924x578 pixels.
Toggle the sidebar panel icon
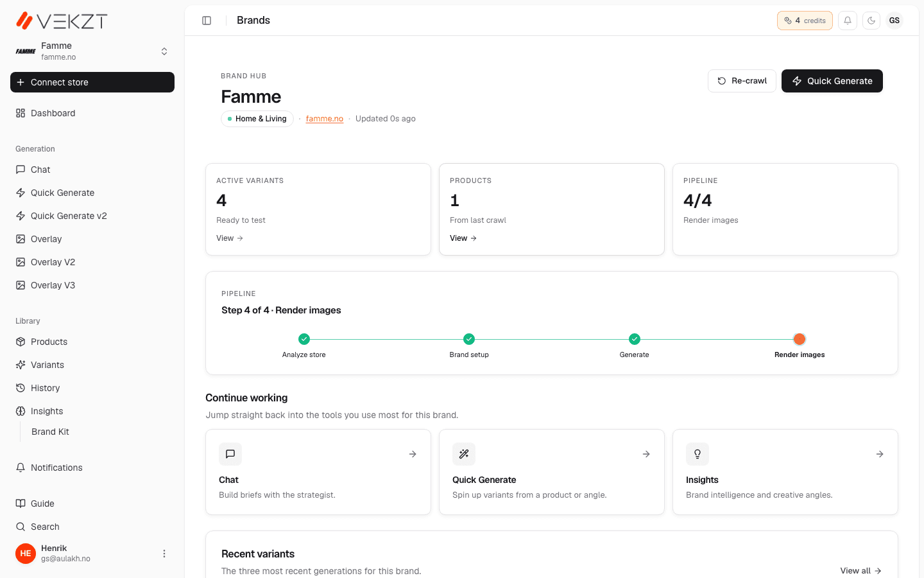point(207,21)
